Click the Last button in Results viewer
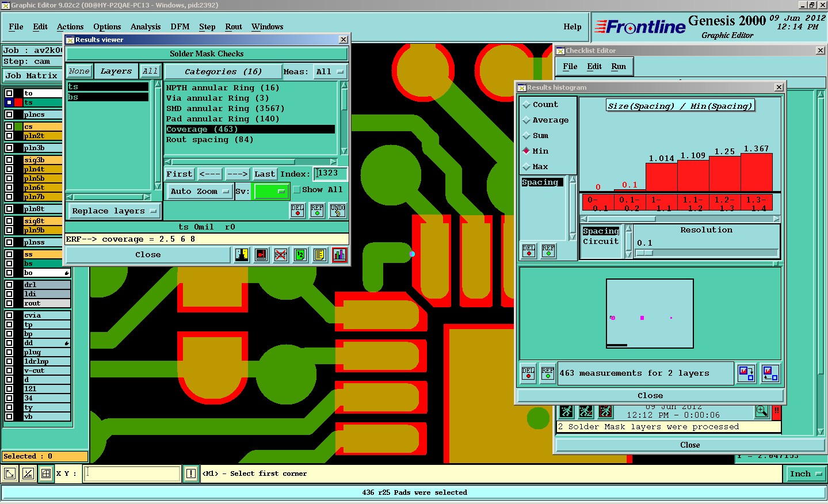 tap(265, 174)
